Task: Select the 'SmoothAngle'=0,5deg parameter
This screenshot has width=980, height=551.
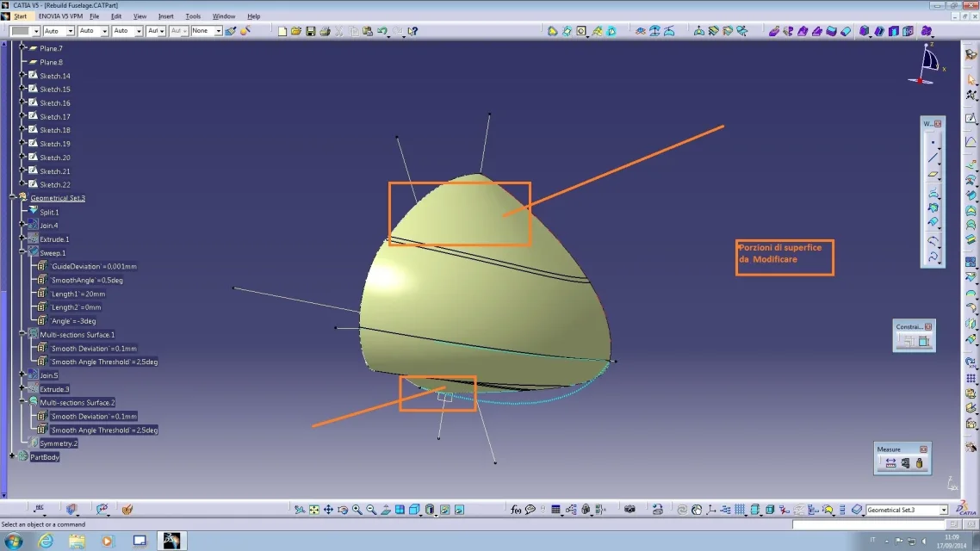Action: pyautogui.click(x=87, y=280)
